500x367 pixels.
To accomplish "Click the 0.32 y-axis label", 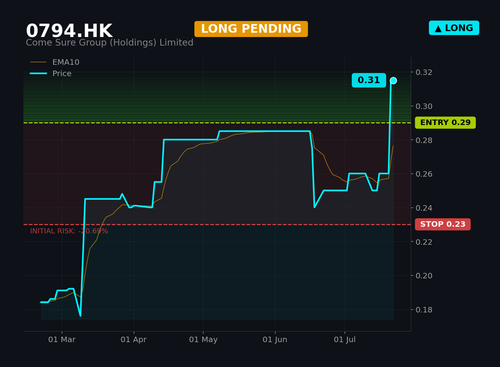I will (x=424, y=72).
